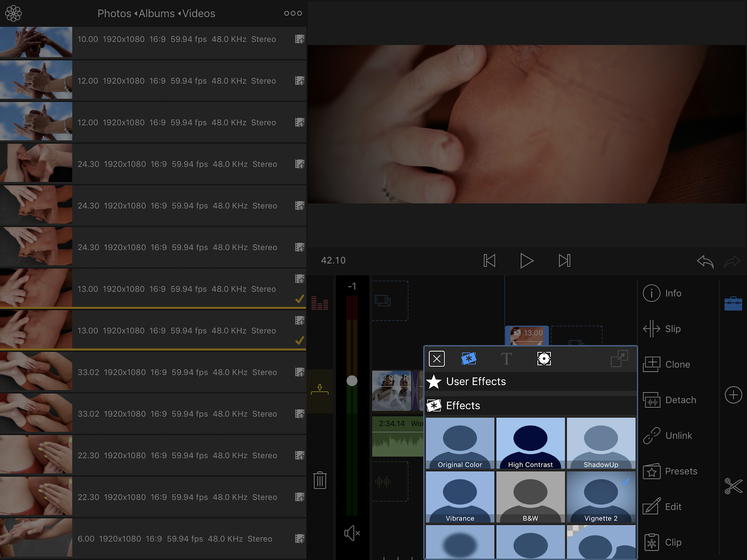Tap the empty video track placeholder
The width and height of the screenshot is (747, 560).
click(x=390, y=301)
